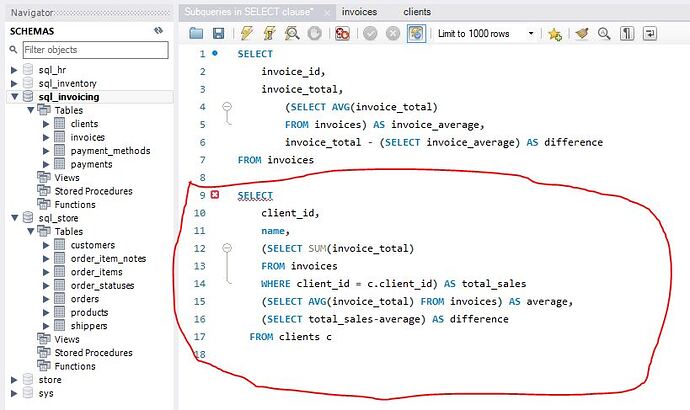
Task: Switch to Subqueries in SELECT clause tab
Action: pos(248,12)
